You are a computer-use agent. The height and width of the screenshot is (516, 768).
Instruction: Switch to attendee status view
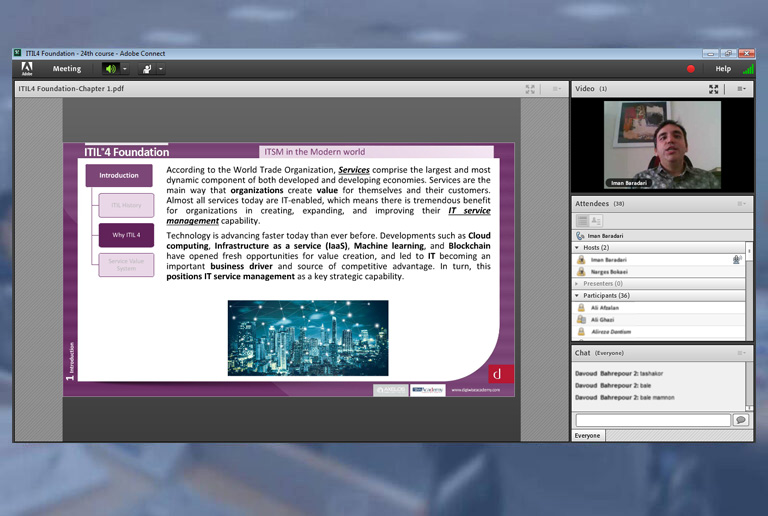coord(596,220)
